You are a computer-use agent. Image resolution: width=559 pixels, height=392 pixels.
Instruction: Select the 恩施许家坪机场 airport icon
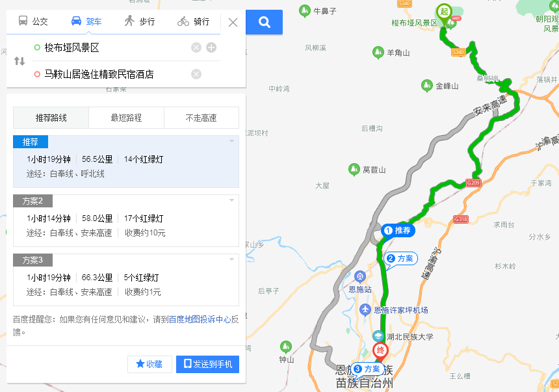pyautogui.click(x=365, y=309)
